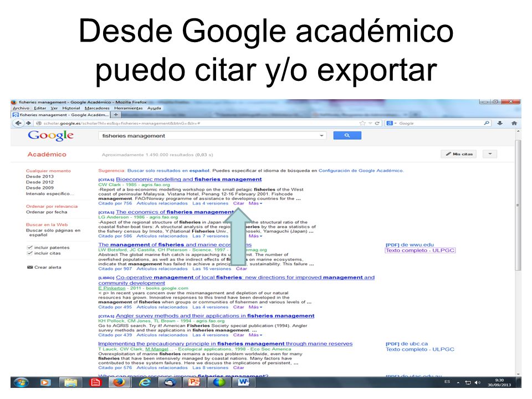Toggle the incluir patentes checkbox
The width and height of the screenshot is (532, 399).
29,247
